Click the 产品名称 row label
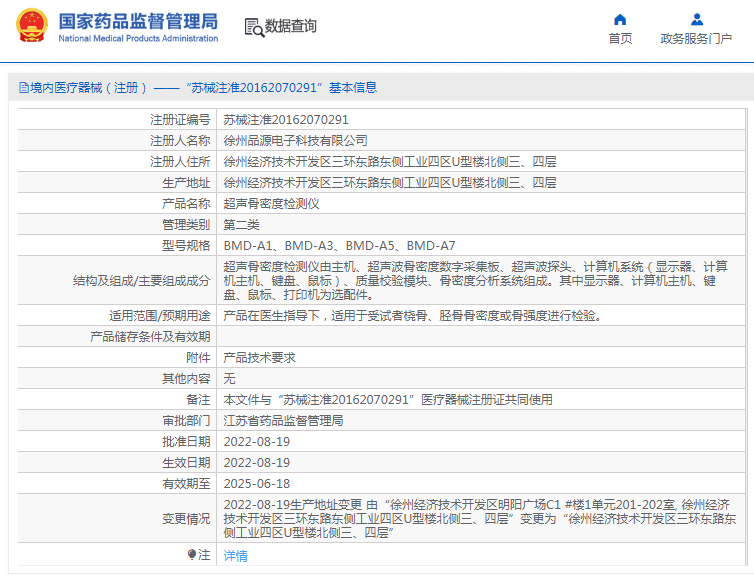This screenshot has height=578, width=754. click(186, 204)
